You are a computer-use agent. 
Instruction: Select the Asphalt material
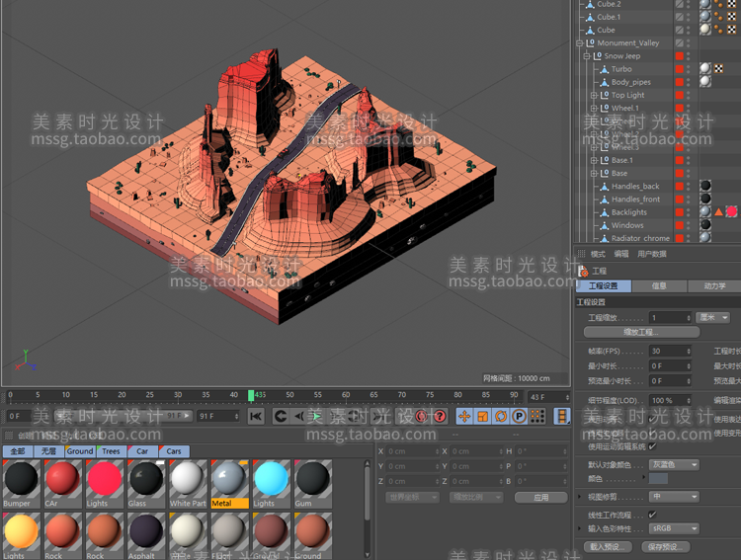coord(146,536)
